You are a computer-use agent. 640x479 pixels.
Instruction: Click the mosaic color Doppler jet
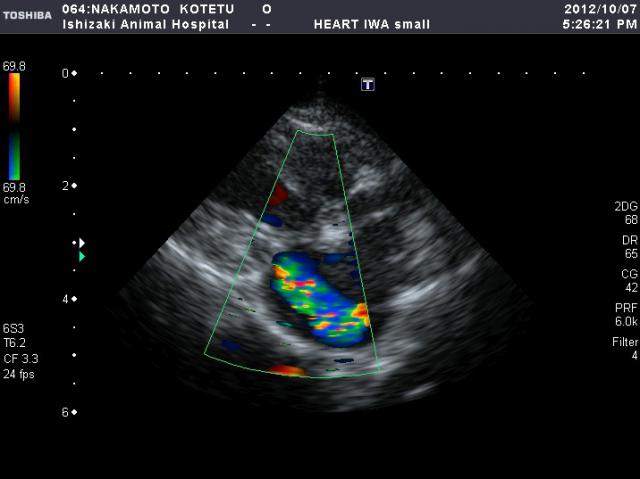tap(320, 299)
